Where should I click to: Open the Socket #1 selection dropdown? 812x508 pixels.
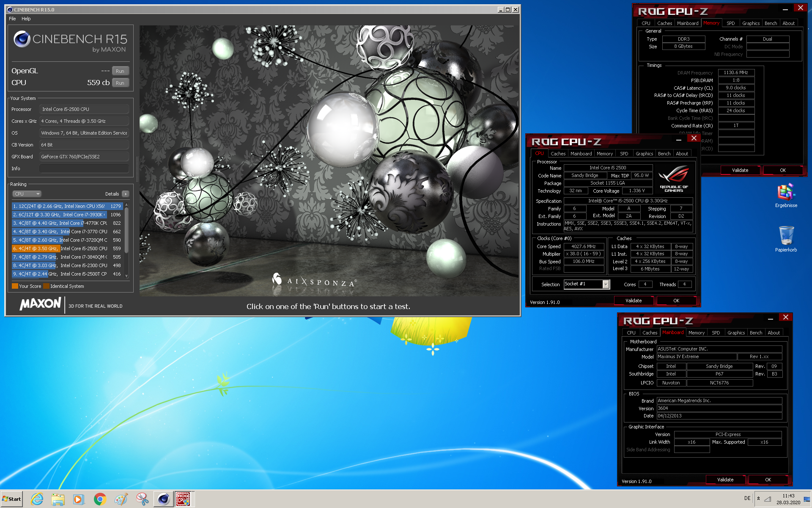[x=606, y=284]
